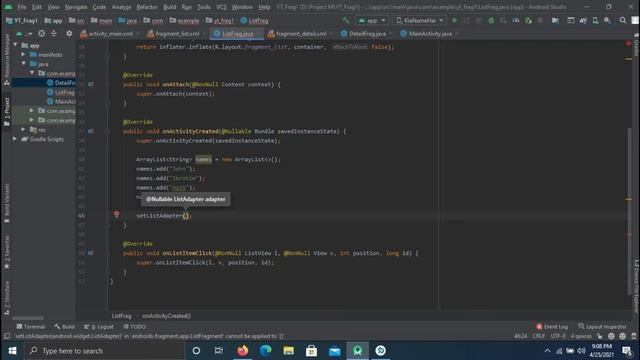640x360 pixels.
Task: Select DetailFrag class in project tree
Action: click(61, 82)
